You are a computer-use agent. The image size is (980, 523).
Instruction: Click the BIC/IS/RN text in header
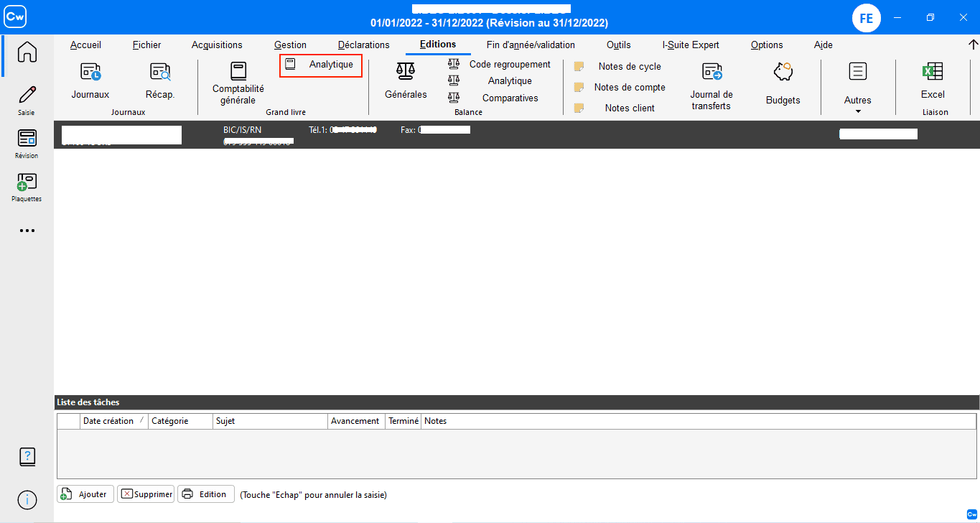point(243,129)
